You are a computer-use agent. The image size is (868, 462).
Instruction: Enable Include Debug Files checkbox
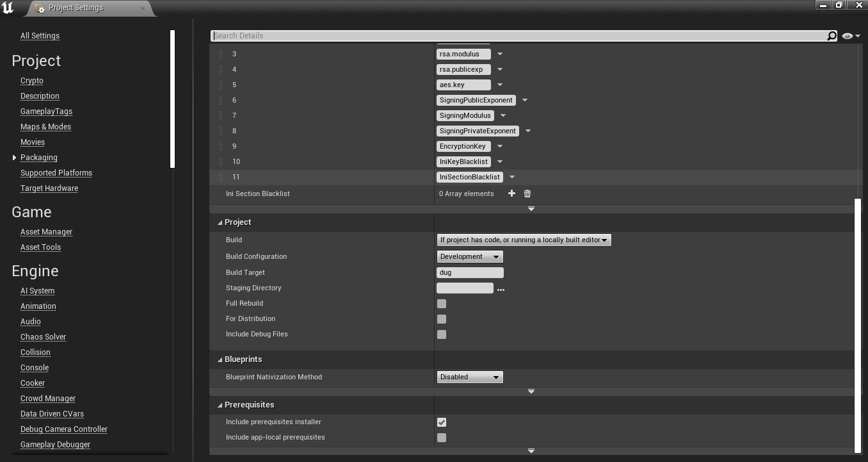[x=442, y=334]
